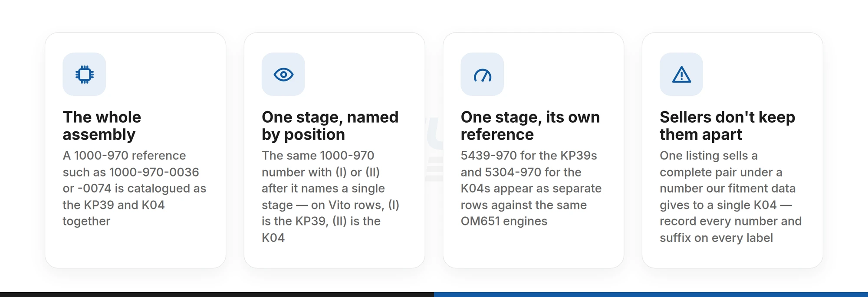Select heading 'One stage, named by position'
The image size is (868, 297).
330,126
